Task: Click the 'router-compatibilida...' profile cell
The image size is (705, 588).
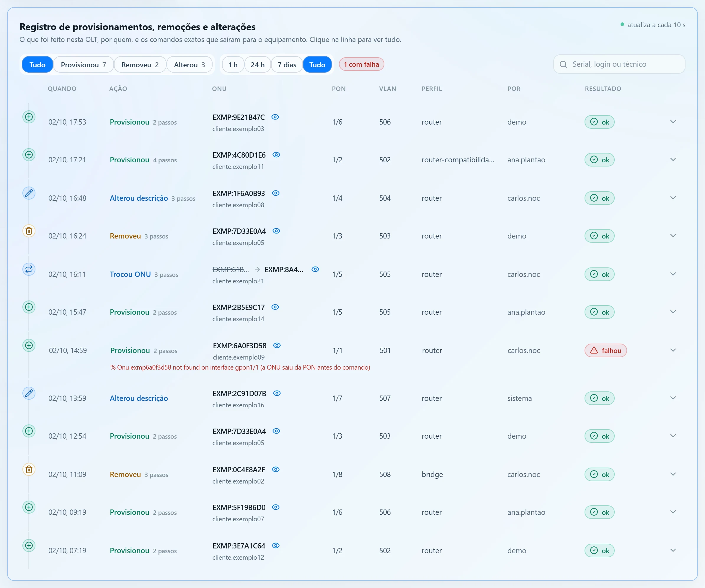Action: pos(458,160)
